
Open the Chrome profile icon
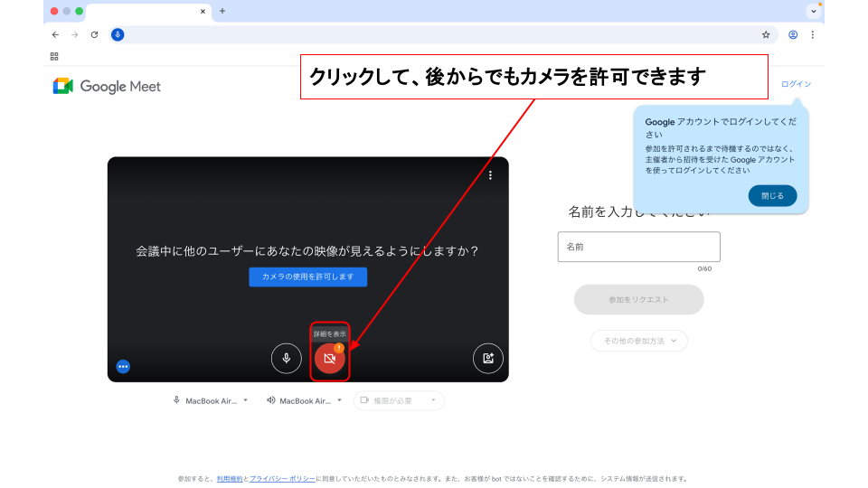click(793, 35)
